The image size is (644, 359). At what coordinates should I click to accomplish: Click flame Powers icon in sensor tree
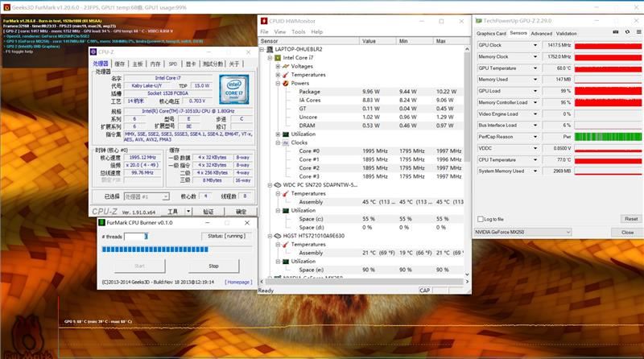(x=286, y=84)
